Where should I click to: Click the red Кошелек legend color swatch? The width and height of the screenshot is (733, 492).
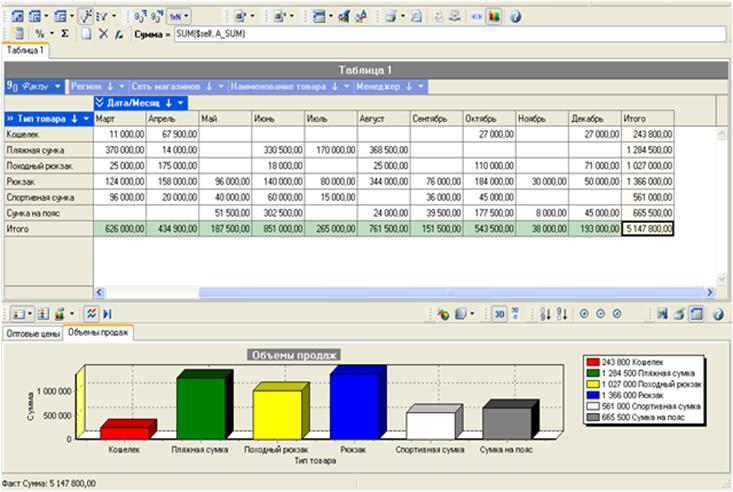point(593,359)
